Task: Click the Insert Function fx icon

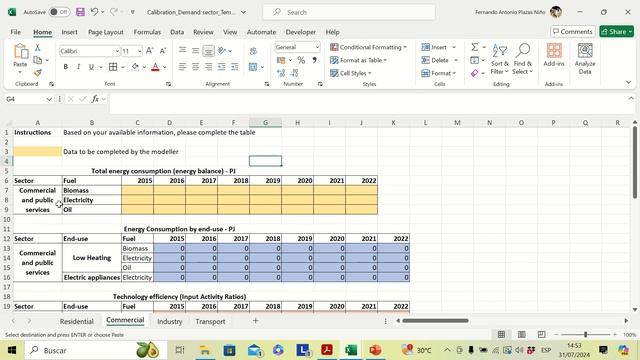Action: (95, 99)
